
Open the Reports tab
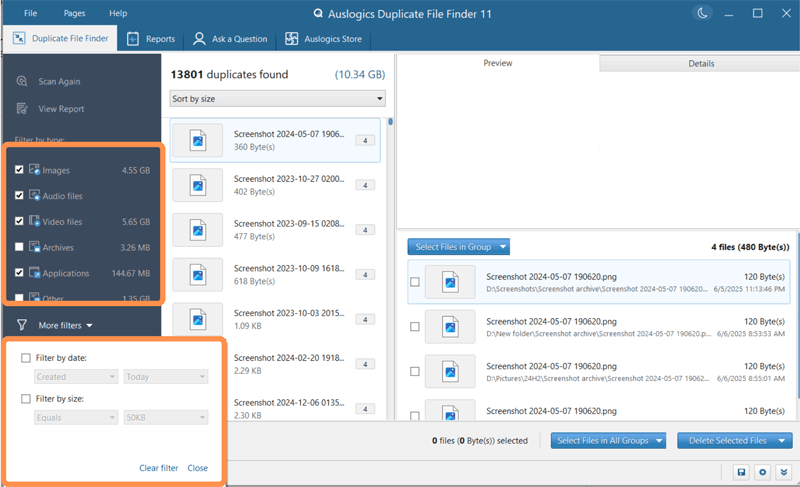(151, 39)
